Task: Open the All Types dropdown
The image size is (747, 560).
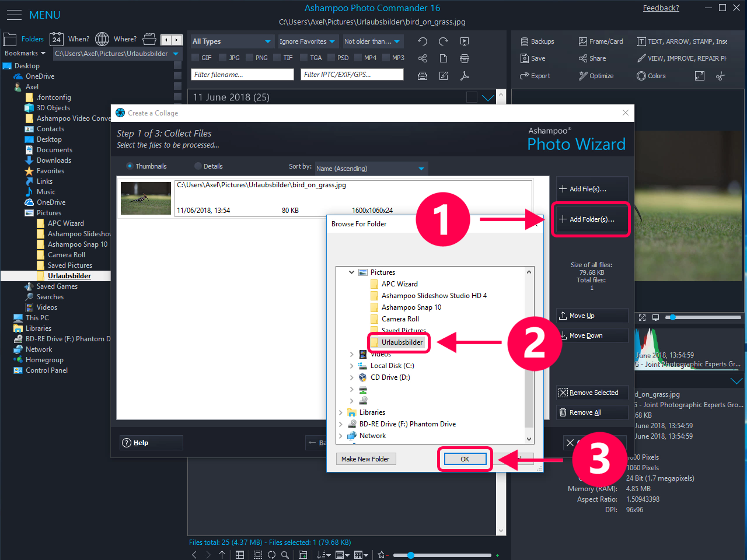Action: (232, 41)
